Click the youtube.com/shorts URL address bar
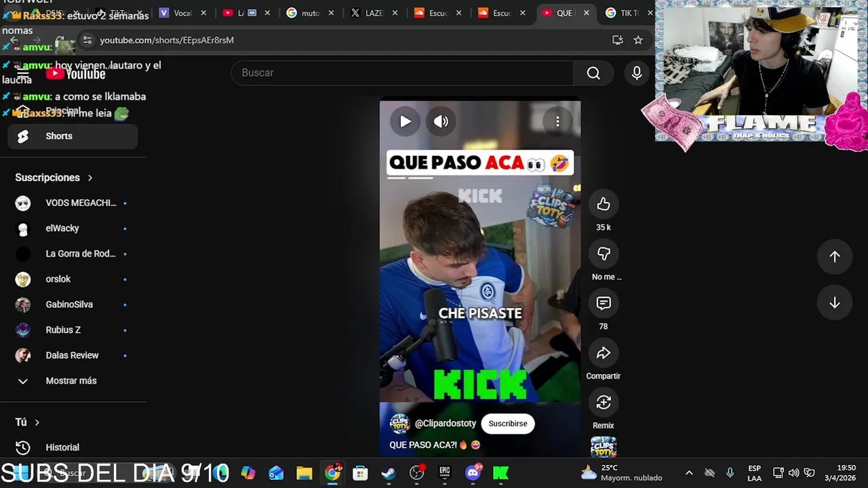Screen dimensions: 868x488 [167, 40]
